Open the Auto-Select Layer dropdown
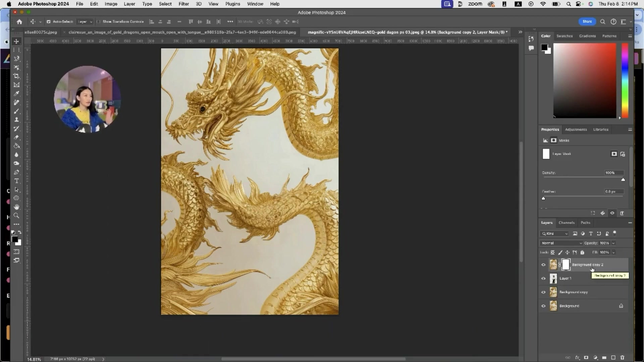 point(85,21)
